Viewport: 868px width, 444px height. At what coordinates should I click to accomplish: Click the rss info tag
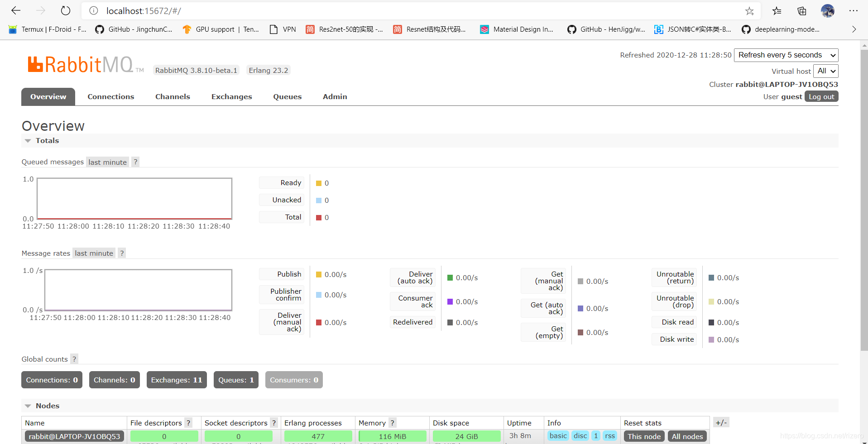coord(610,436)
